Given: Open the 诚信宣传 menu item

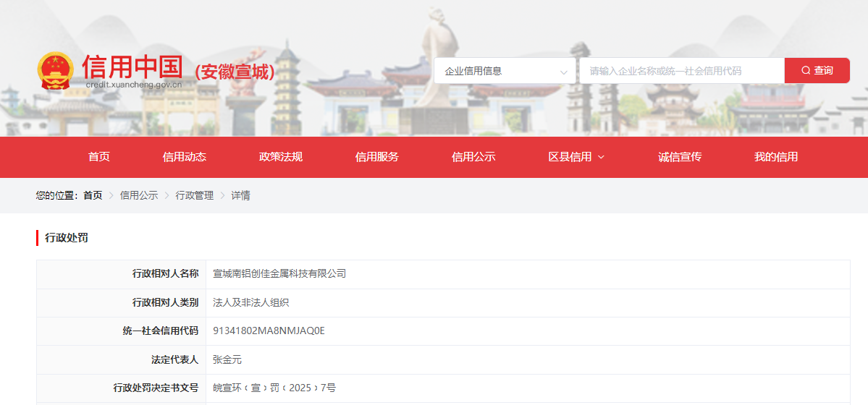Looking at the screenshot, I should 680,157.
